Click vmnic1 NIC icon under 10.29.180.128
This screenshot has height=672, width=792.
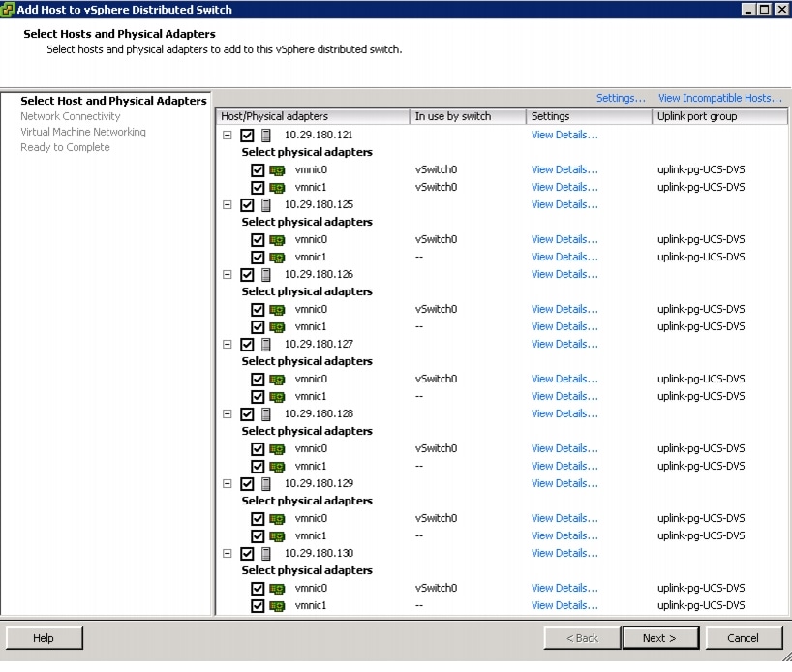pyautogui.click(x=277, y=467)
